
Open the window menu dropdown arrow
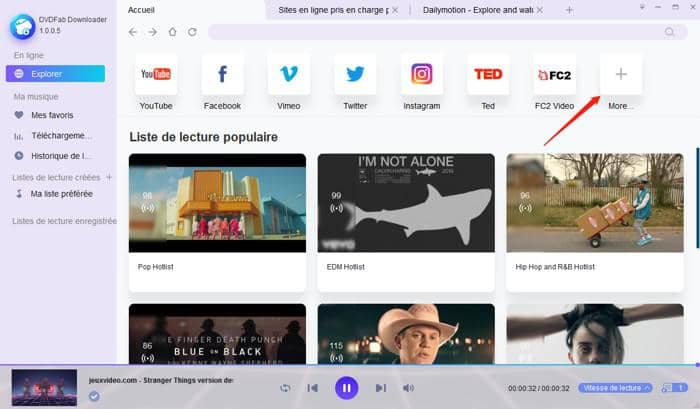642,8
